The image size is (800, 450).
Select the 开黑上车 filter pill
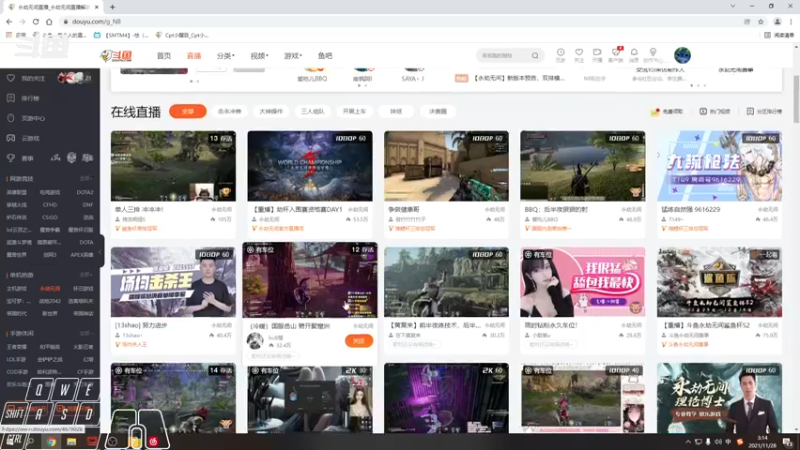[x=355, y=111]
